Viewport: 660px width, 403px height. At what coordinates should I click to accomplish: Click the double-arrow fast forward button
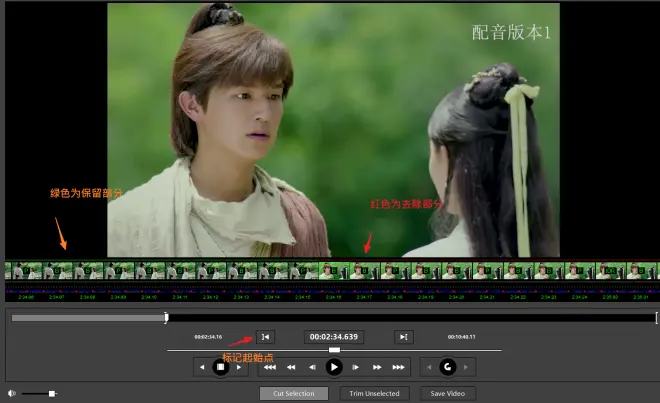(377, 367)
